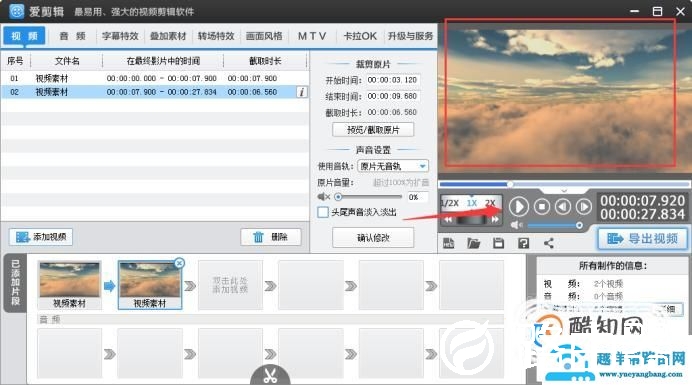Click the 结束时间 field 00:00:09.680

392,96
